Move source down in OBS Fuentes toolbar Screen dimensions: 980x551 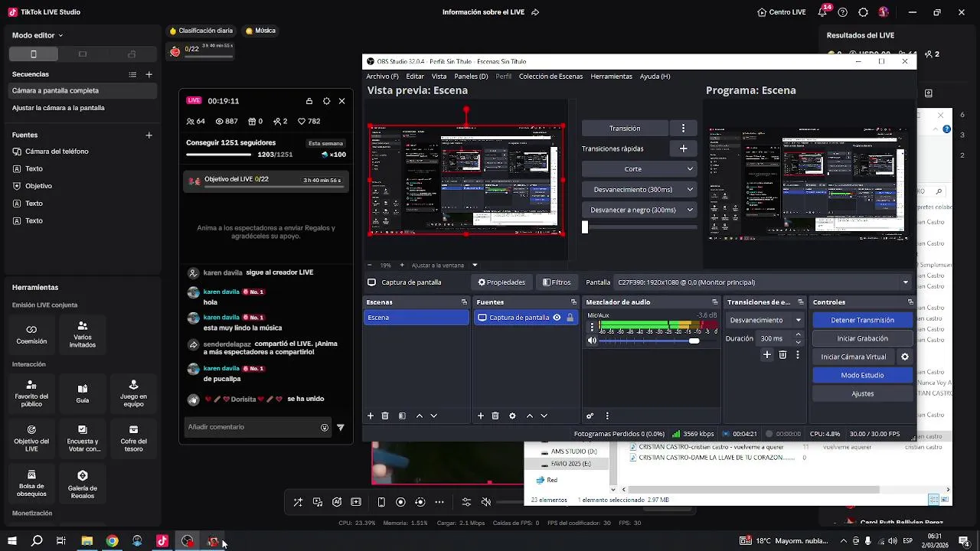coord(544,416)
